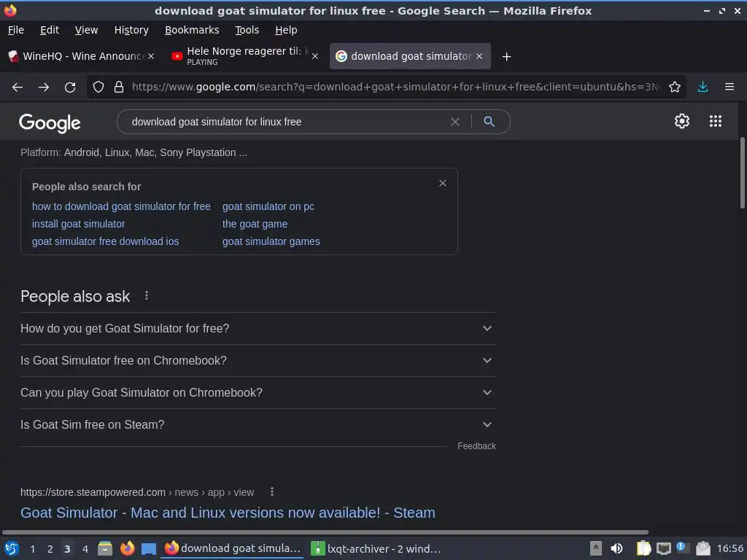Focus the Firefox address bar
This screenshot has height=560, width=747.
click(395, 87)
